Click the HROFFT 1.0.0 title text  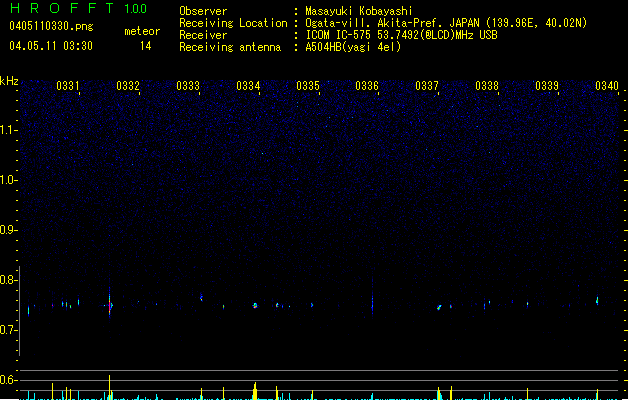click(x=79, y=8)
